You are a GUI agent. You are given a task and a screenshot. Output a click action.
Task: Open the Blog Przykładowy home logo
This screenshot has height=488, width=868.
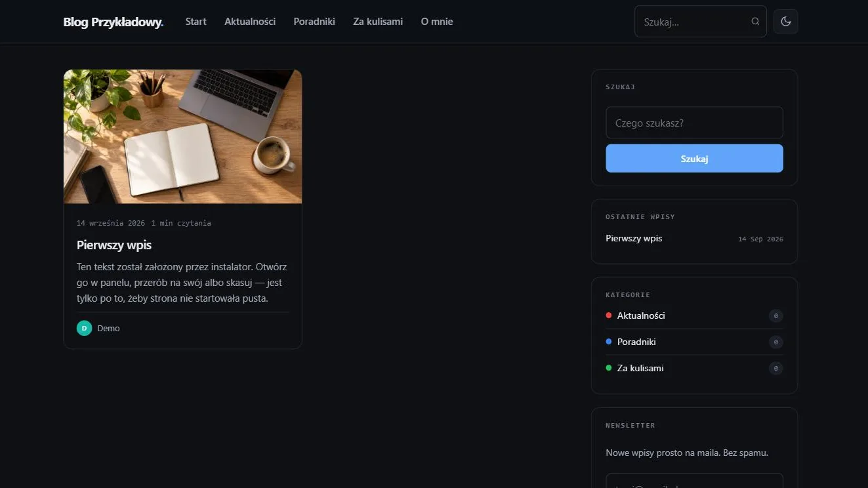click(113, 22)
